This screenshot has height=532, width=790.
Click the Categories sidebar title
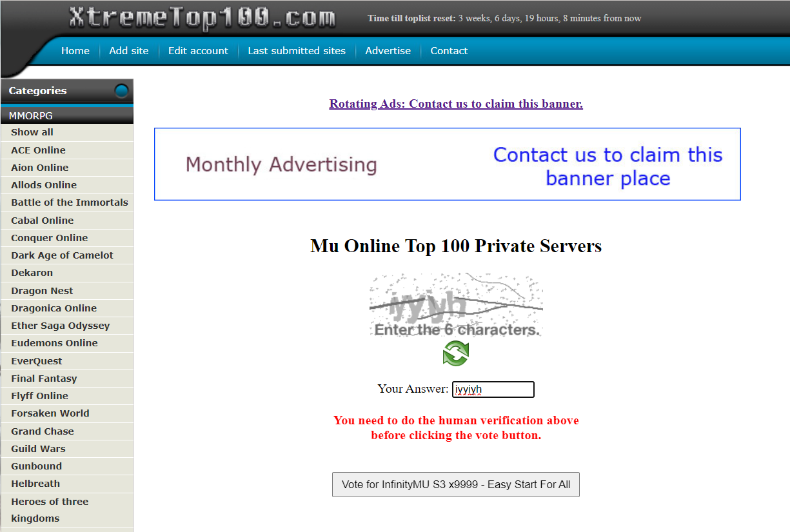pos(37,91)
